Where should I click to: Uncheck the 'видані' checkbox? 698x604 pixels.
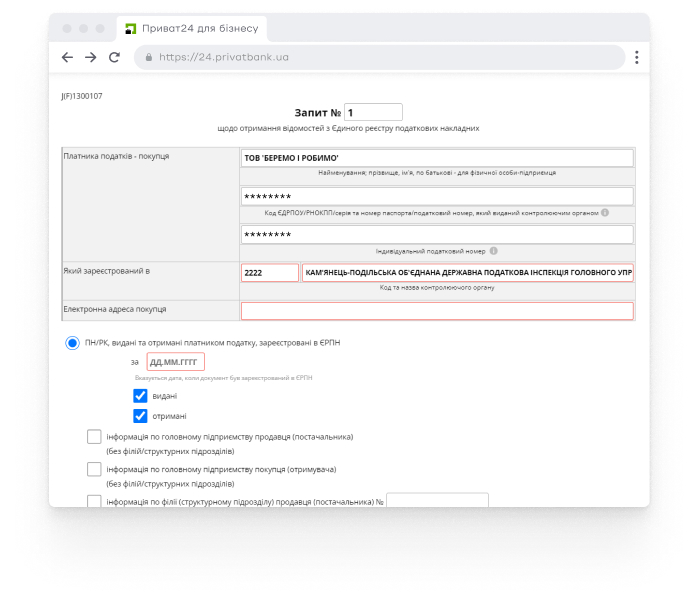(x=140, y=396)
